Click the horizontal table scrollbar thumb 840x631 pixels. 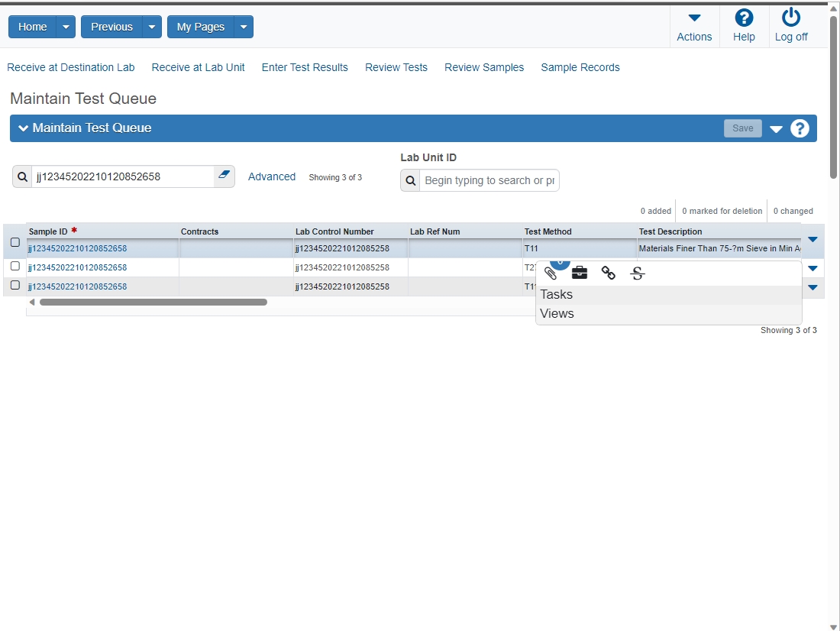pyautogui.click(x=153, y=303)
